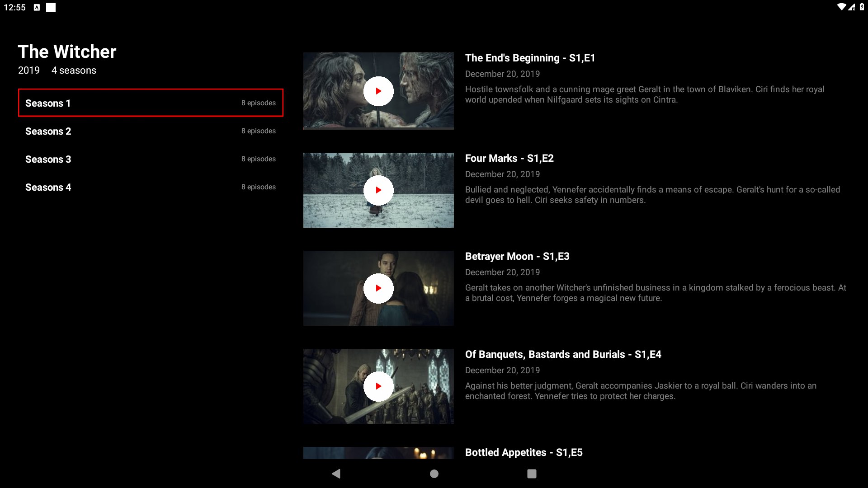Click the battery indicator in the status bar
This screenshot has width=868, height=488.
coord(862,7)
